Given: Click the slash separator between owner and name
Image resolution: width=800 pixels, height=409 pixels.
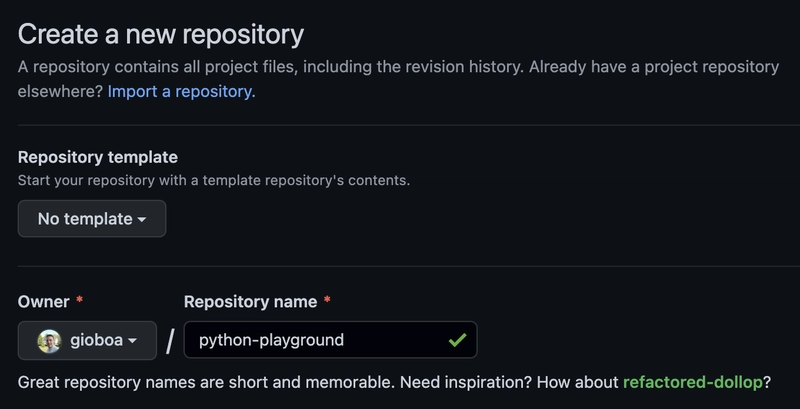Looking at the screenshot, I should (170, 341).
